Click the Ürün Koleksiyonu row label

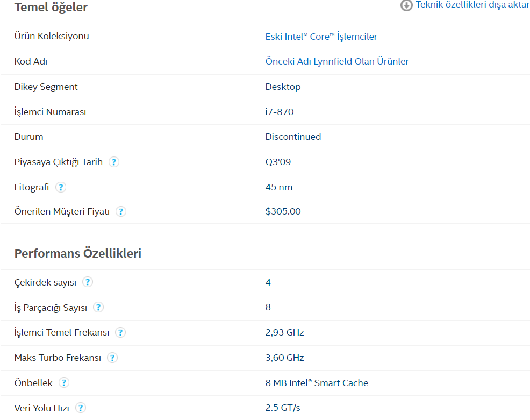pos(52,36)
